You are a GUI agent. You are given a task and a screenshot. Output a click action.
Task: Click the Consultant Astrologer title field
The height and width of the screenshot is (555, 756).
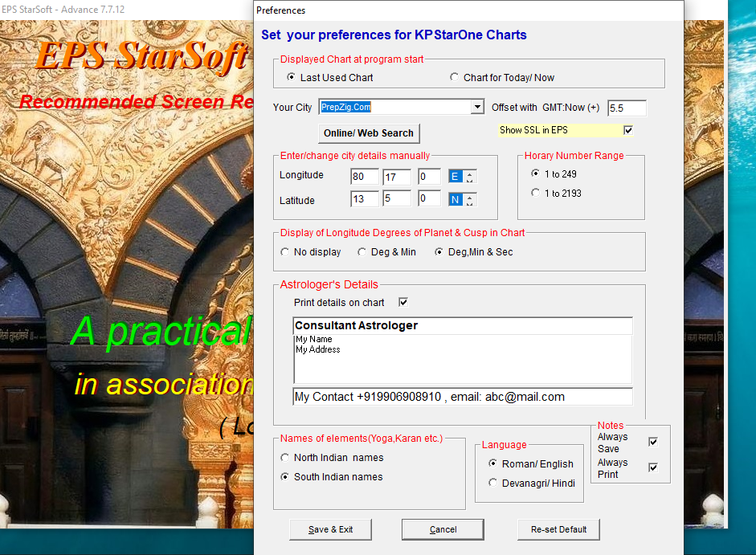[x=463, y=325]
